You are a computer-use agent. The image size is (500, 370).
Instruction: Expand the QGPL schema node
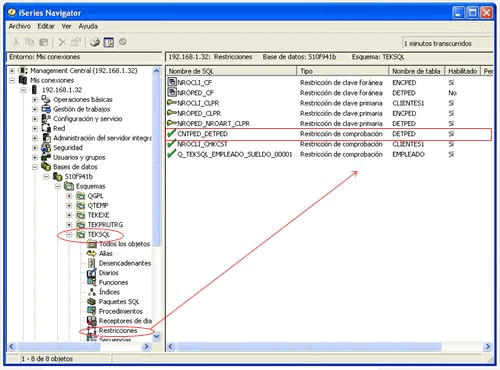[x=69, y=196]
